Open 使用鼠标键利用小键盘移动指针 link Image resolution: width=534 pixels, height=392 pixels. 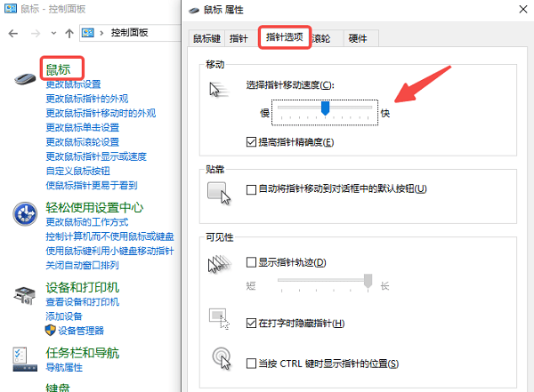[109, 251]
